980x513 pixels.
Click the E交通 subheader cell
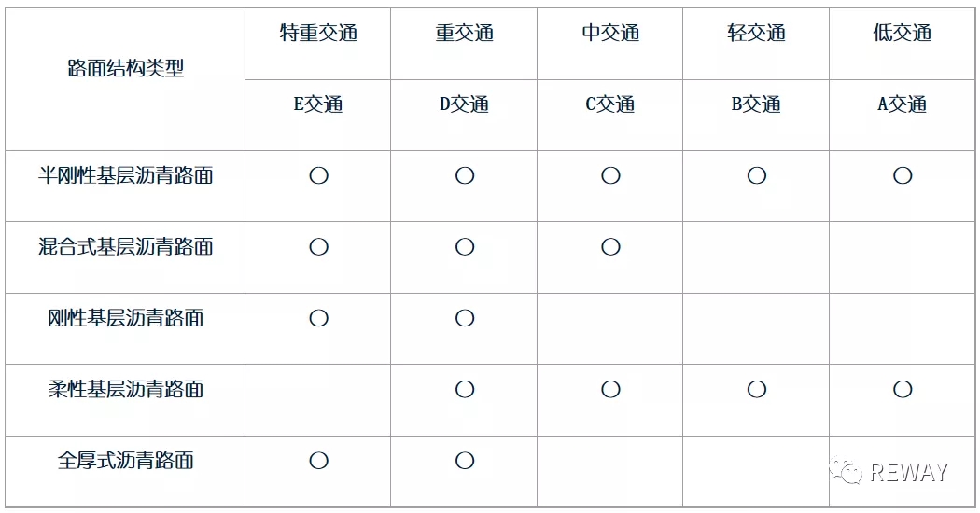click(318, 104)
